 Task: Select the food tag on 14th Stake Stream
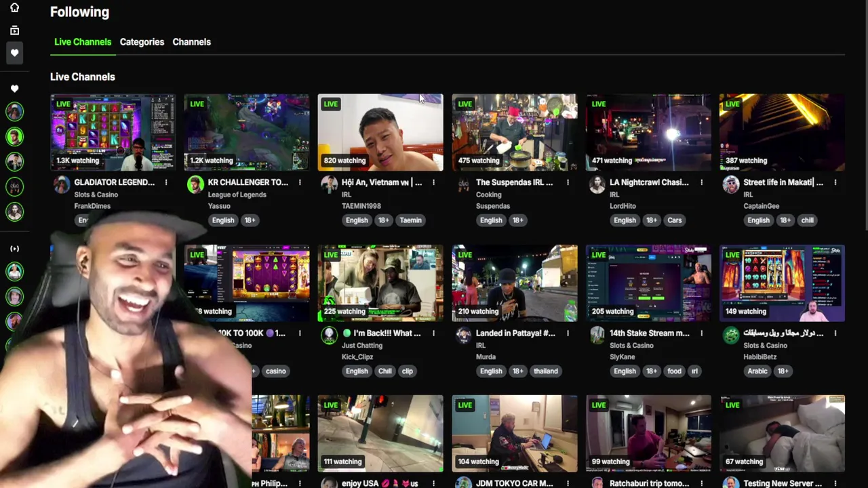click(674, 371)
